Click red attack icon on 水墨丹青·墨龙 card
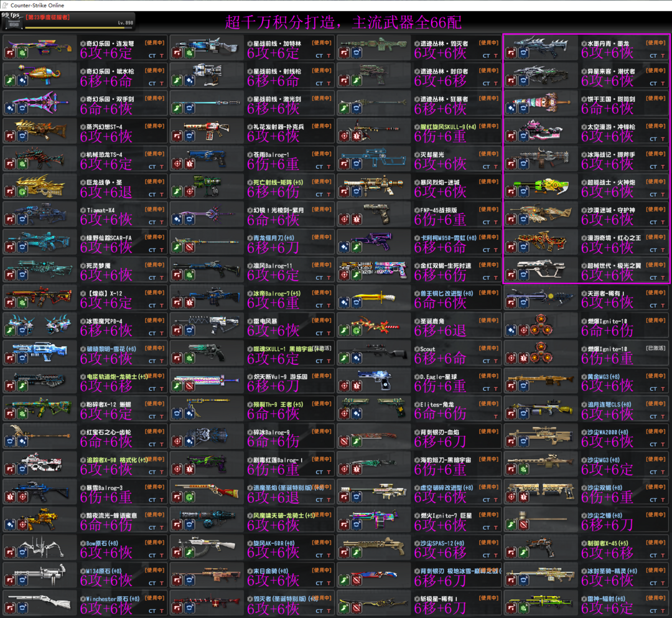Viewport: 672px width, 618px height. click(511, 53)
